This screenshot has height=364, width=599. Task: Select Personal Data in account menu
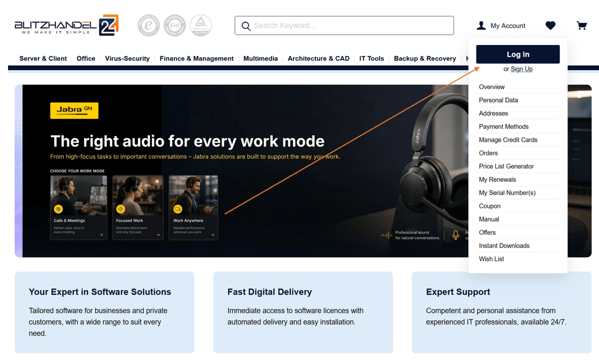click(518, 100)
